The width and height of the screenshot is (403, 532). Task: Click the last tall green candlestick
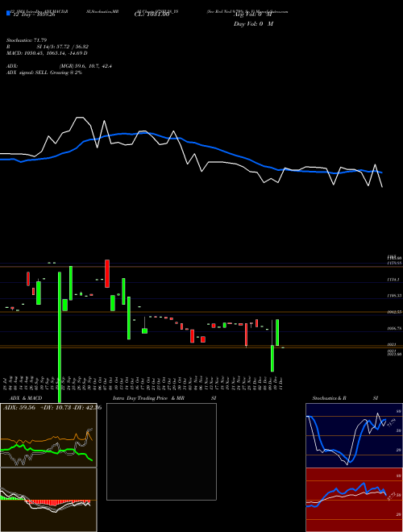pos(277,332)
